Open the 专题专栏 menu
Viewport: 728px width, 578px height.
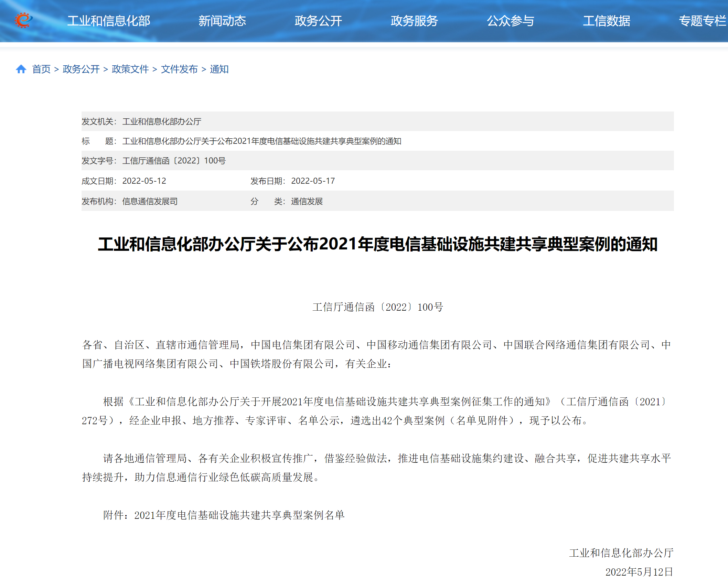[703, 21]
